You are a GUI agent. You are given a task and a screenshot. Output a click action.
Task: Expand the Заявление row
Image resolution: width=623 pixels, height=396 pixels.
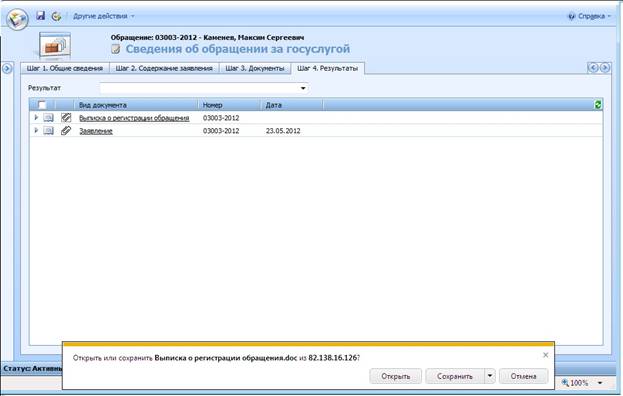pyautogui.click(x=36, y=130)
